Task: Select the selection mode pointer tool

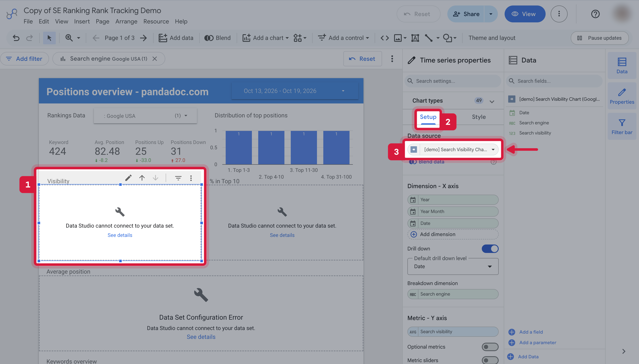Action: [49, 38]
